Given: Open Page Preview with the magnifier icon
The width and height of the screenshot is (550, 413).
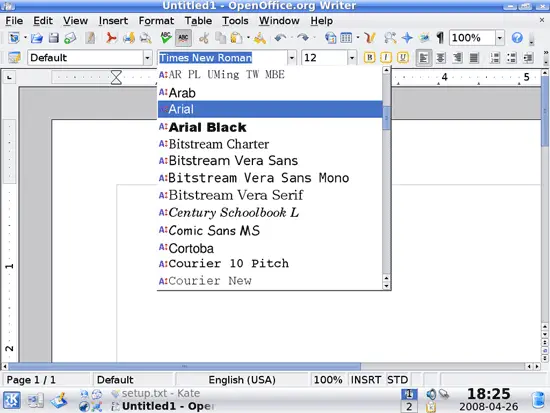Looking at the screenshot, I should coord(145,38).
